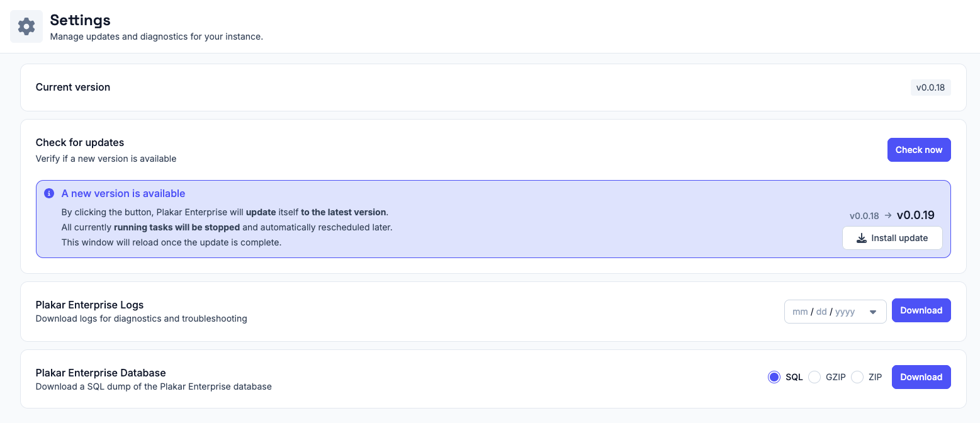
Task: Open the logs date picker dropdown arrow
Action: click(873, 312)
